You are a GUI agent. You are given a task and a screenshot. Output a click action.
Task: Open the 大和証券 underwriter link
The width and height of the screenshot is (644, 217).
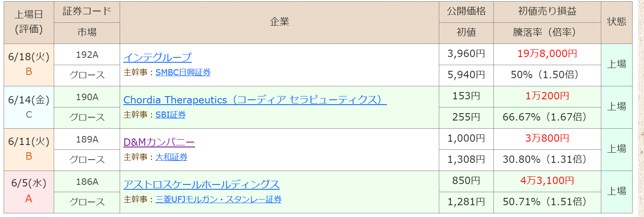click(171, 157)
